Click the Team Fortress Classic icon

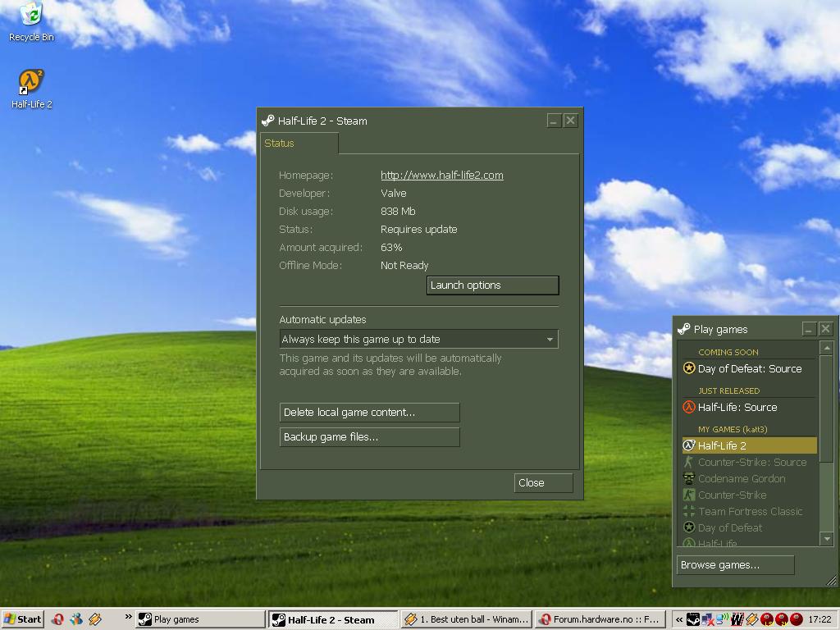point(689,511)
